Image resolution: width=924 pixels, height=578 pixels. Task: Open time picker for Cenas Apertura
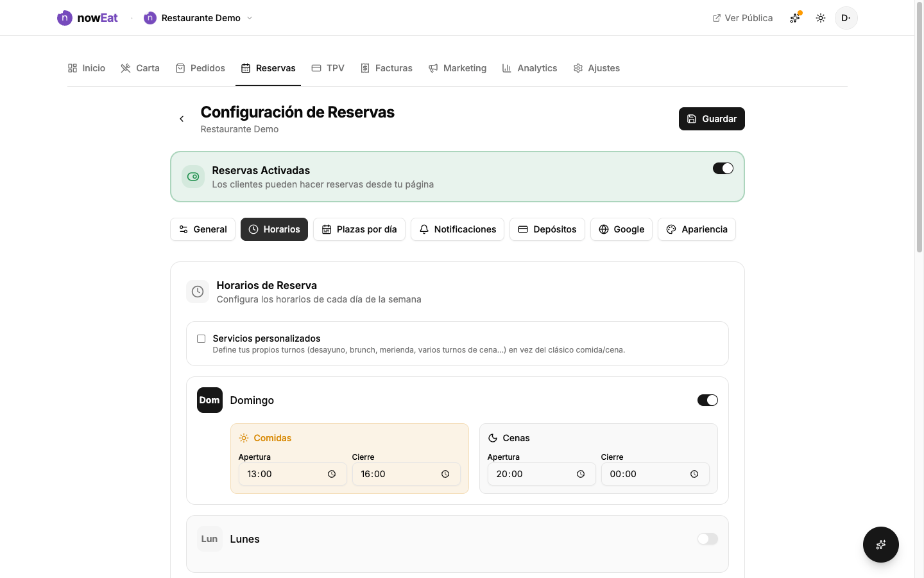pos(581,474)
